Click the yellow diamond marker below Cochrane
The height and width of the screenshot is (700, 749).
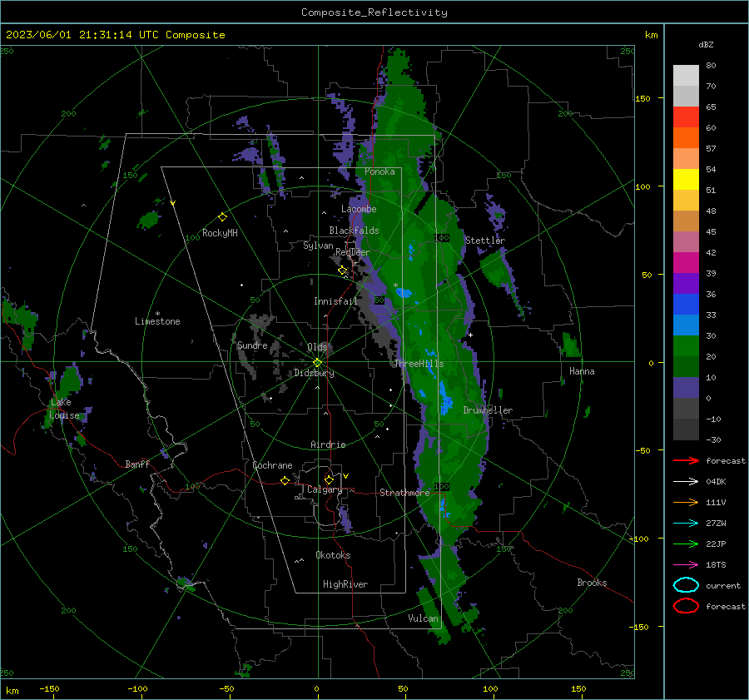285,480
